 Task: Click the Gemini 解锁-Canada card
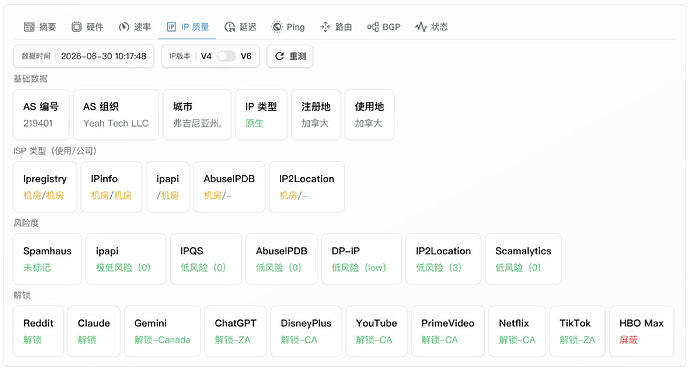[162, 331]
